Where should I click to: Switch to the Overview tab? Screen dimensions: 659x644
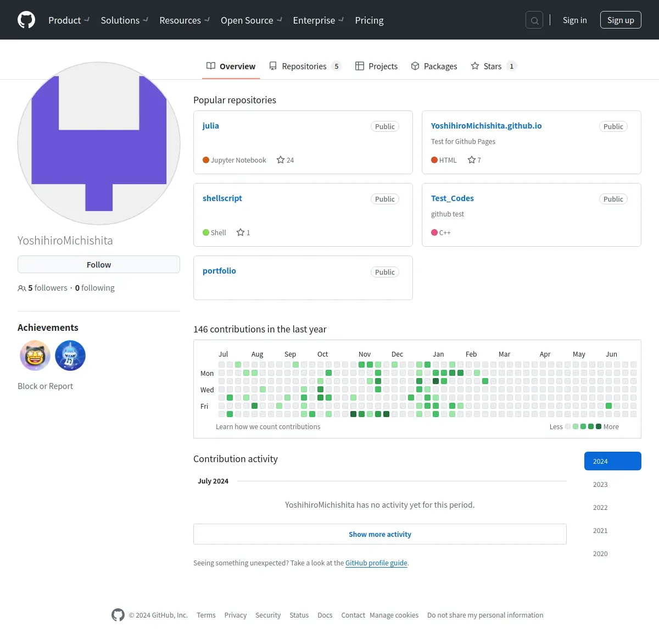(231, 66)
